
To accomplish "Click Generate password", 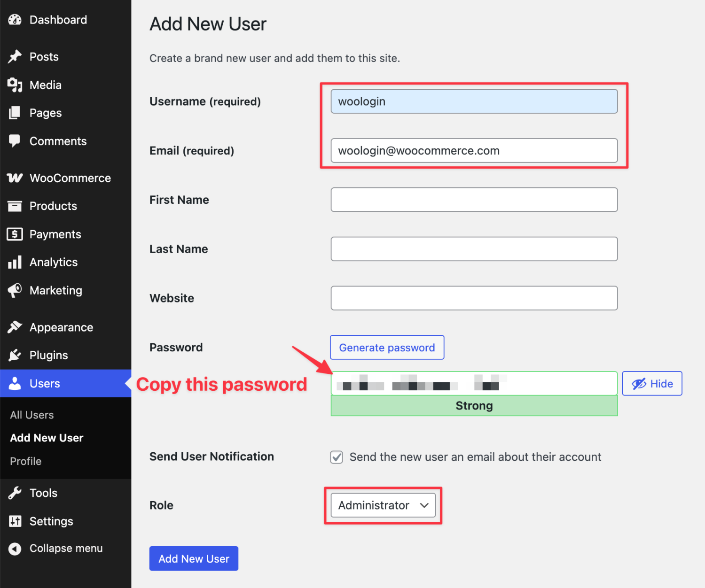I will point(387,347).
